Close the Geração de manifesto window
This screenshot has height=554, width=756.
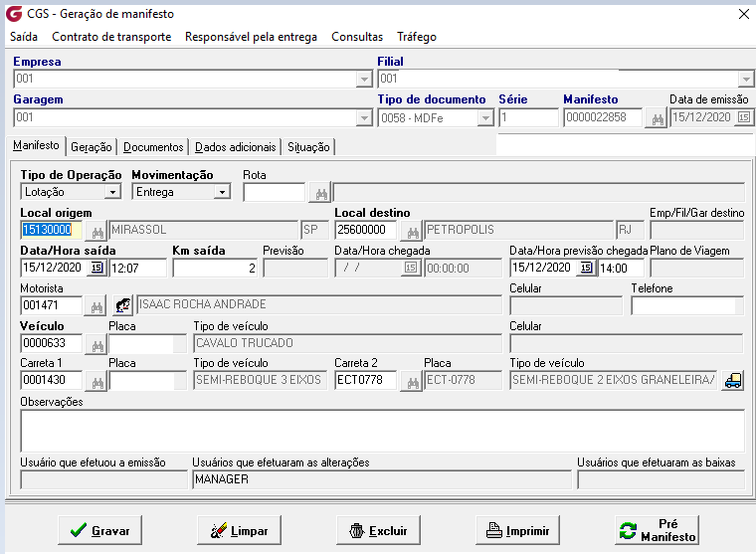[744, 14]
